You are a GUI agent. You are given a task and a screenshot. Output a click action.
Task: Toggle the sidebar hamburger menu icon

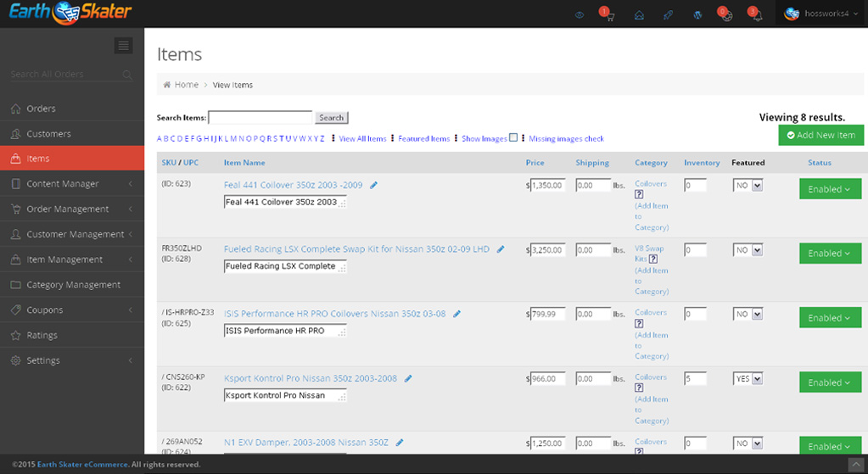[x=123, y=45]
